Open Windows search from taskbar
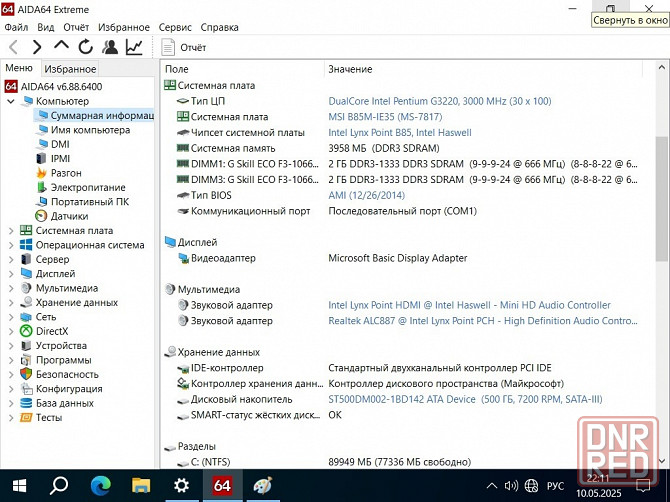Image resolution: width=670 pixels, height=502 pixels. point(59,486)
